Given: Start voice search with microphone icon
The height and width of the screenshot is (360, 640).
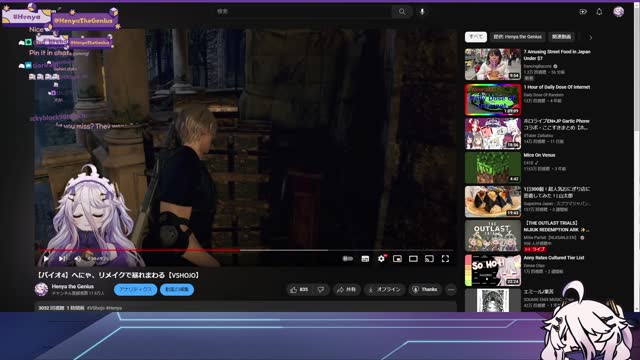Looking at the screenshot, I should pos(422,12).
